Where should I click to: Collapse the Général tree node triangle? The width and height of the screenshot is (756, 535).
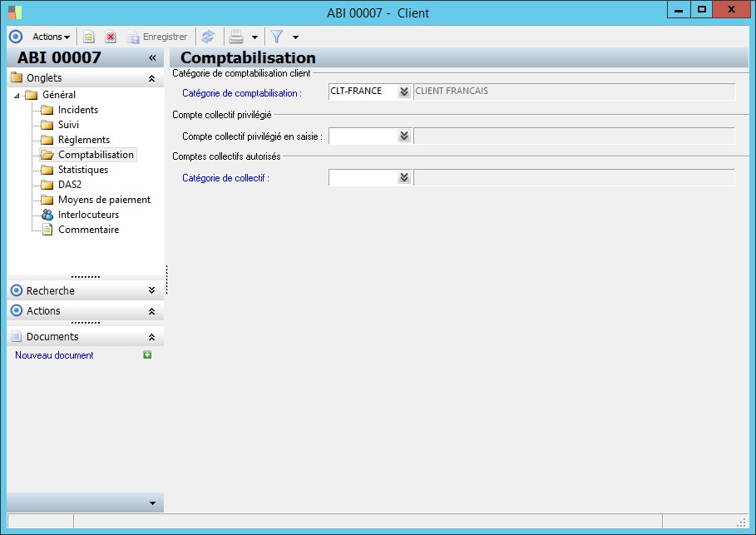click(x=17, y=96)
